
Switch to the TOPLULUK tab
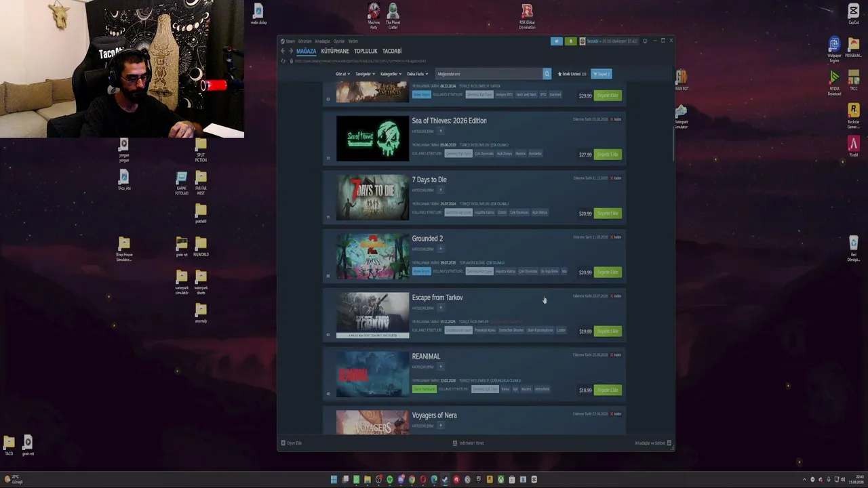pyautogui.click(x=366, y=51)
